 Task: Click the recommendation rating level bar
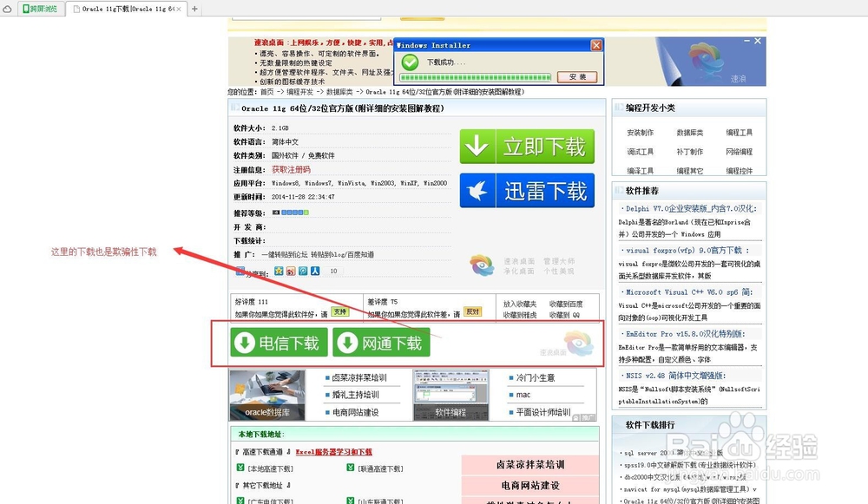click(291, 213)
